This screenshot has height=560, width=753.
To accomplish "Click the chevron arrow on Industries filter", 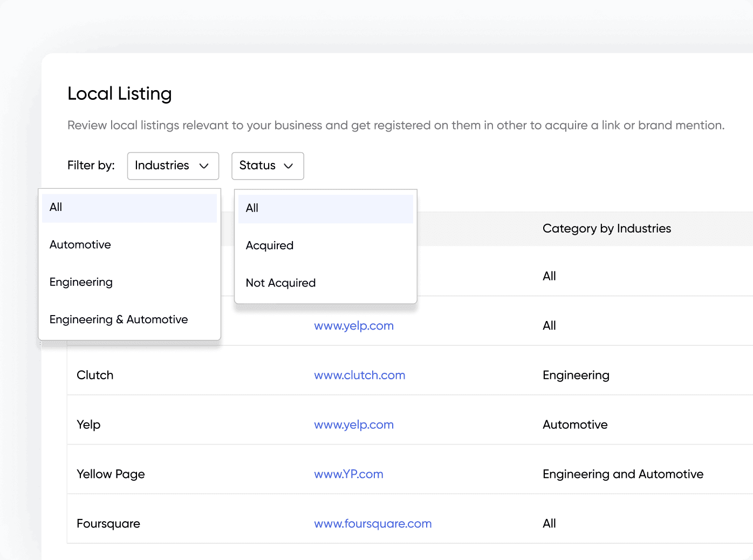I will coord(204,166).
